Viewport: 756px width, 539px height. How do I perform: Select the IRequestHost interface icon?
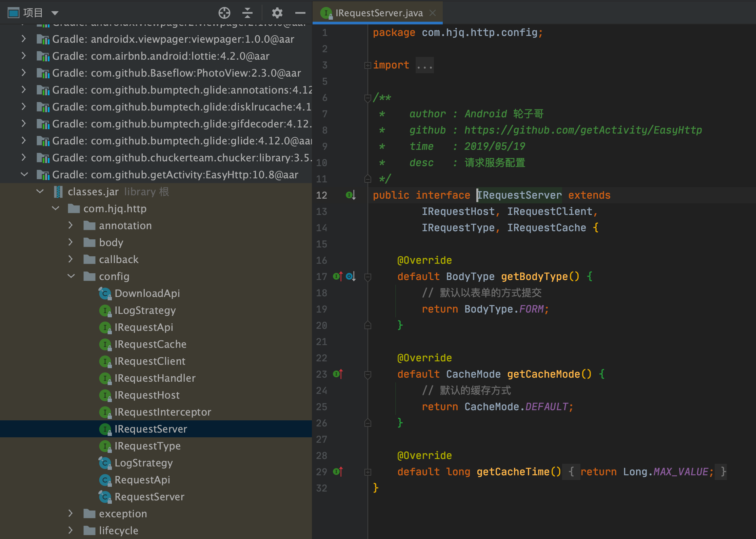pyautogui.click(x=105, y=395)
